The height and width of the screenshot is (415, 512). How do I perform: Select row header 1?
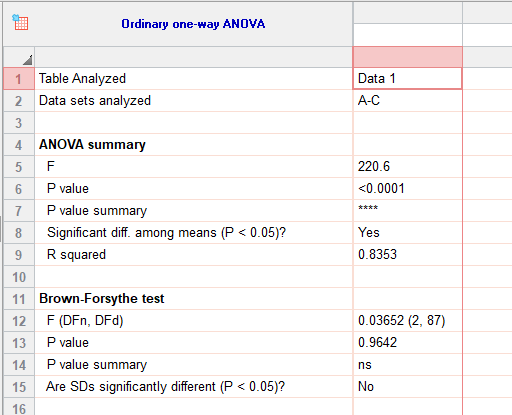pos(19,79)
